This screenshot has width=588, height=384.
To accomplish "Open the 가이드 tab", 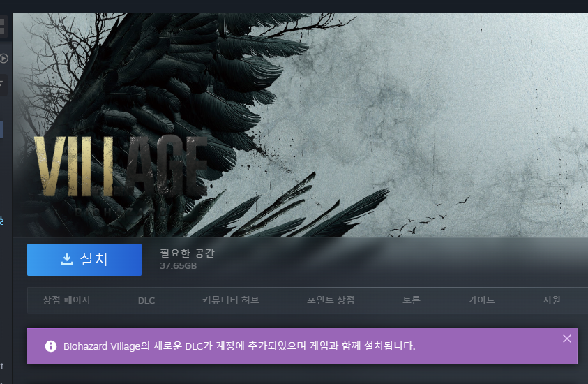I will click(x=481, y=300).
